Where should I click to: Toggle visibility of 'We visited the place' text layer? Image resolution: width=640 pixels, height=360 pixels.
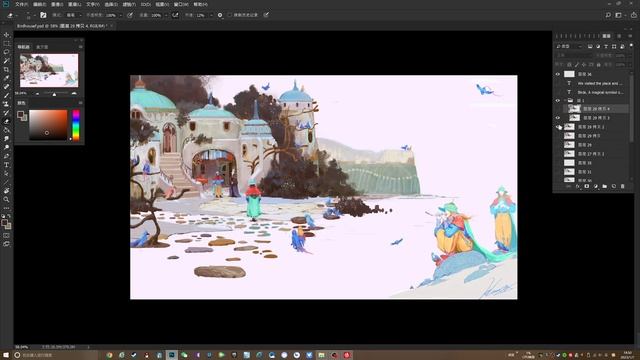coord(558,83)
